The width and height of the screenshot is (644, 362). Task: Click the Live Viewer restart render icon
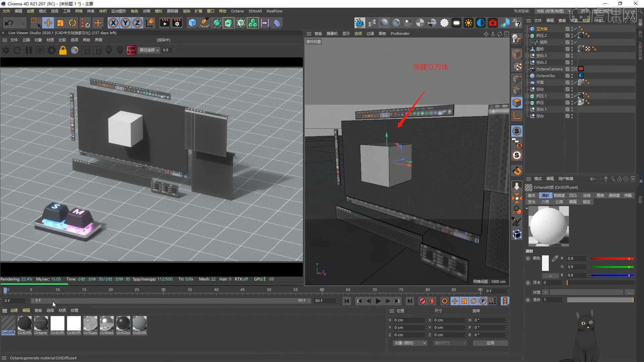tap(17, 50)
